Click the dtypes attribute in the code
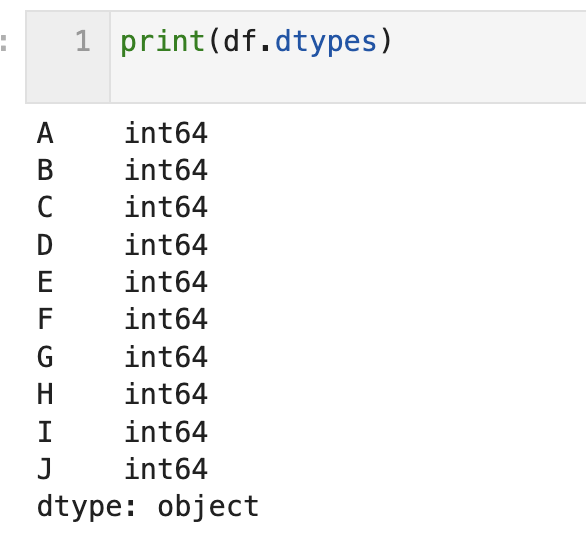Image resolution: width=586 pixels, height=548 pixels. [326, 41]
